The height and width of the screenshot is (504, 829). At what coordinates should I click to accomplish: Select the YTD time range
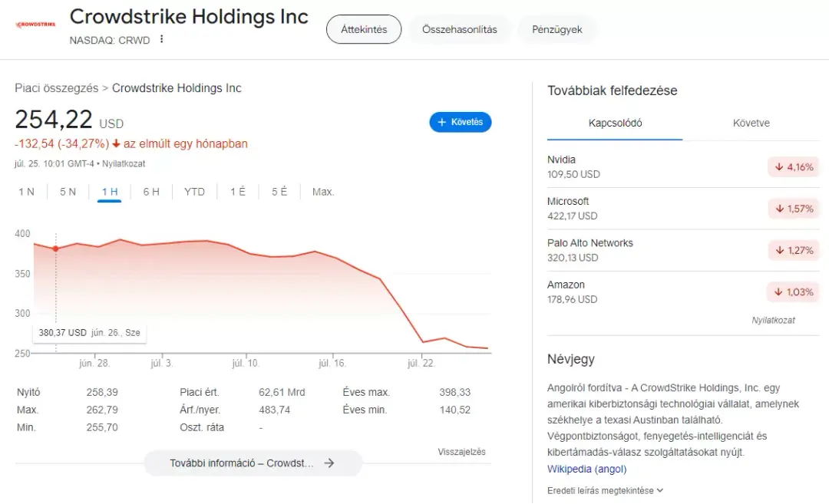tap(194, 192)
